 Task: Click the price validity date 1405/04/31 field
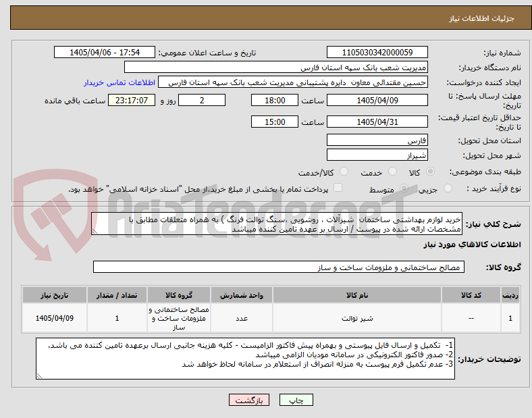click(377, 122)
